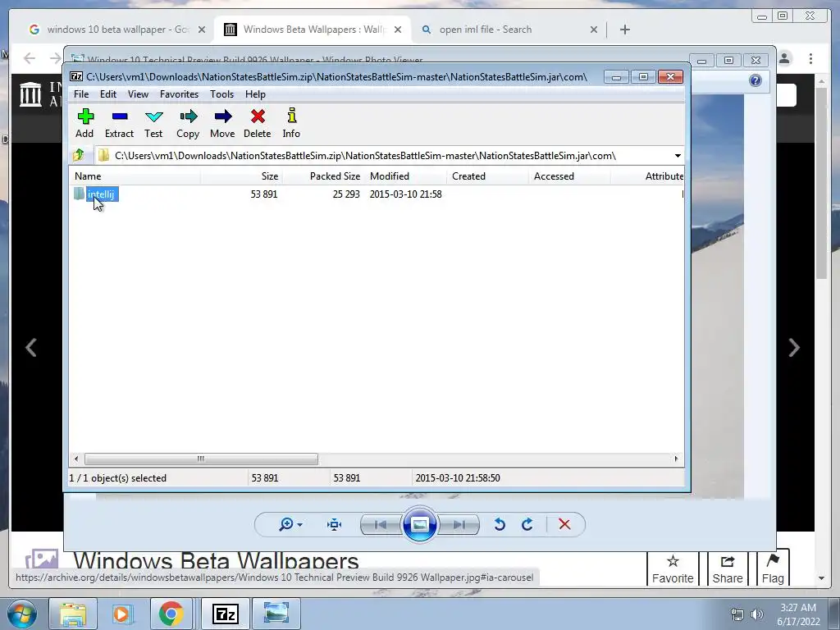The height and width of the screenshot is (630, 840).
Task: Click the horizontal scrollbar thumb in 7-Zip
Action: (x=201, y=459)
